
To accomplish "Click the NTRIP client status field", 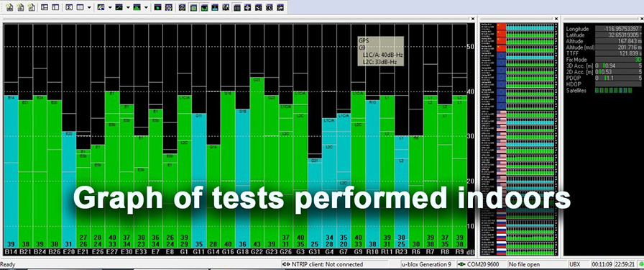I will (x=340, y=264).
